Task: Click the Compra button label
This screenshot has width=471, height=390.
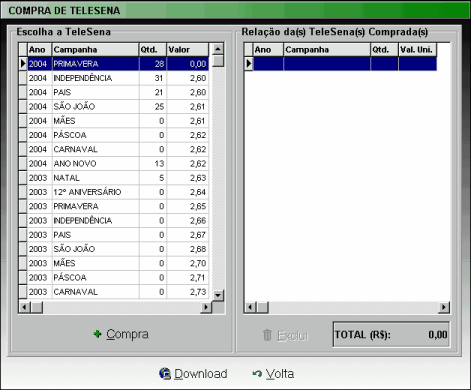Action: click(127, 334)
